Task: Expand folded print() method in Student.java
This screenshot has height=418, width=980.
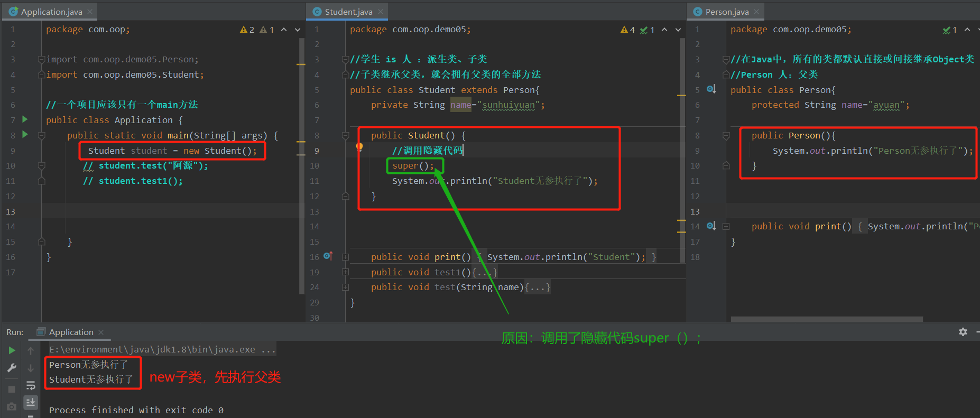Action: click(x=345, y=257)
